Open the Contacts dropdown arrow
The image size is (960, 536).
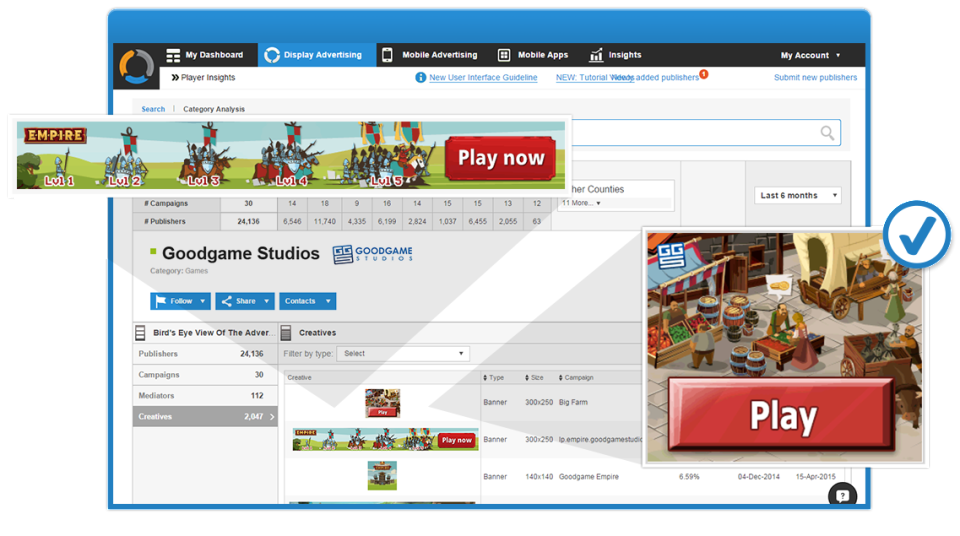click(x=328, y=301)
